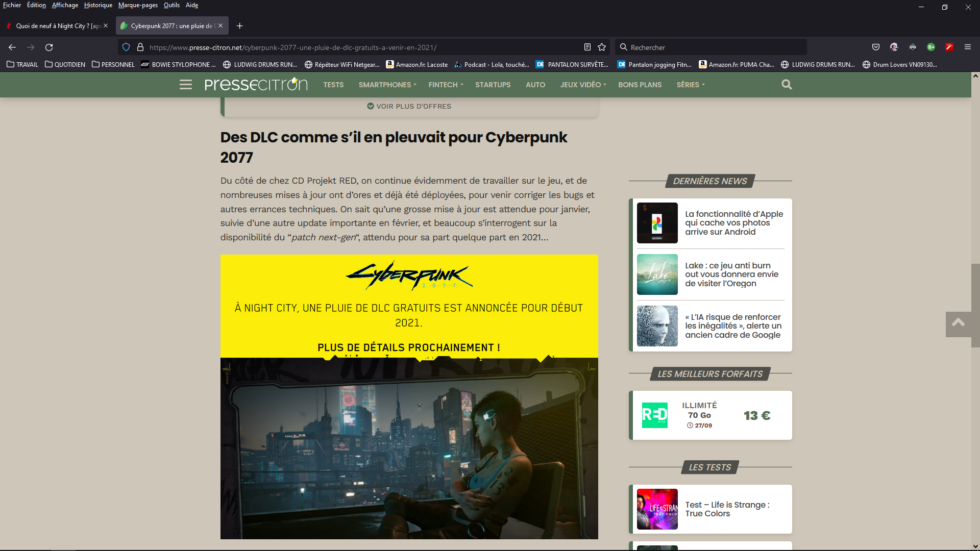The width and height of the screenshot is (980, 551).
Task: Open the Apple photos Android news article
Action: coord(734,223)
